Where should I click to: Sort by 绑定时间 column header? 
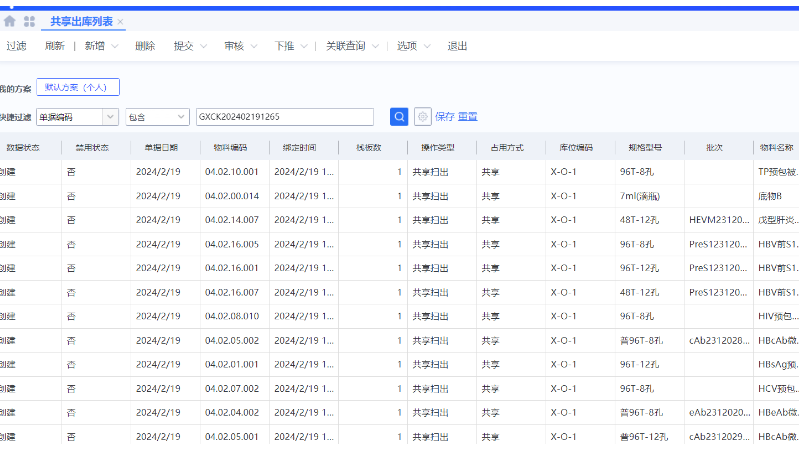[x=300, y=148]
